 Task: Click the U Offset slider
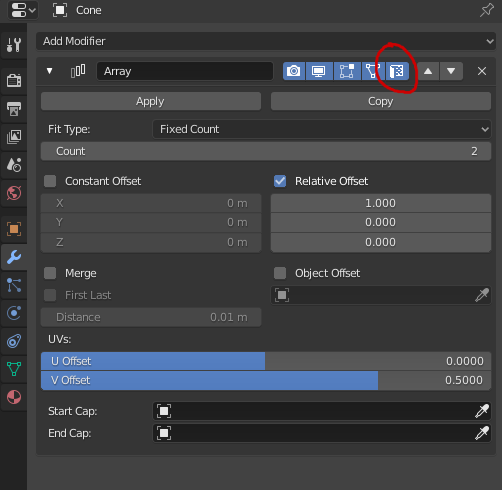pyautogui.click(x=266, y=361)
